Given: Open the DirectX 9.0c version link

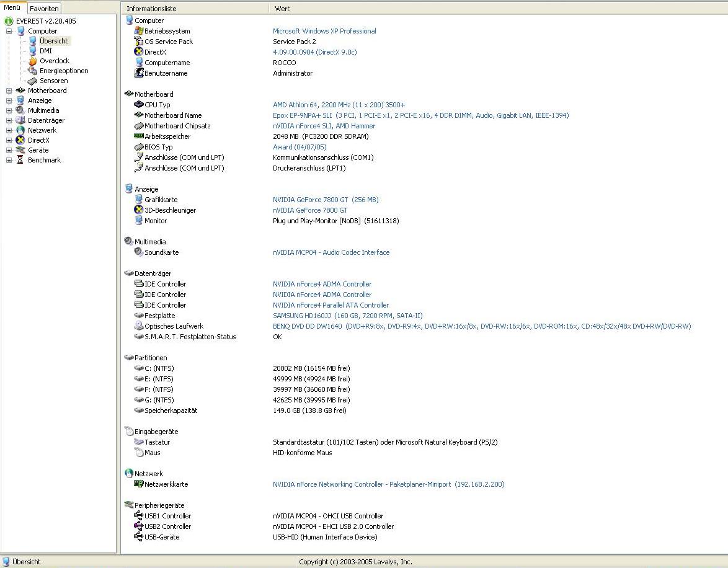Looking at the screenshot, I should click(315, 52).
